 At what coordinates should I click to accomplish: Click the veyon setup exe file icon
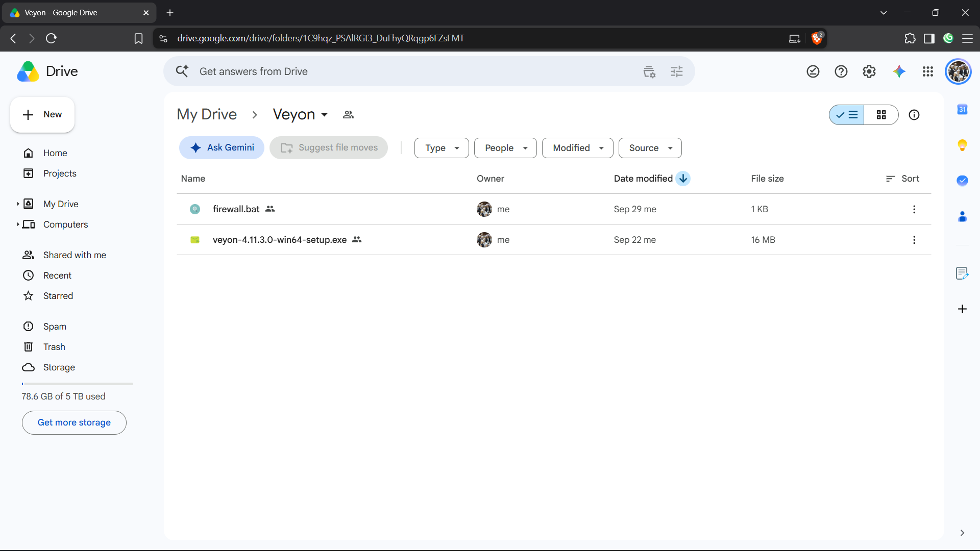195,240
